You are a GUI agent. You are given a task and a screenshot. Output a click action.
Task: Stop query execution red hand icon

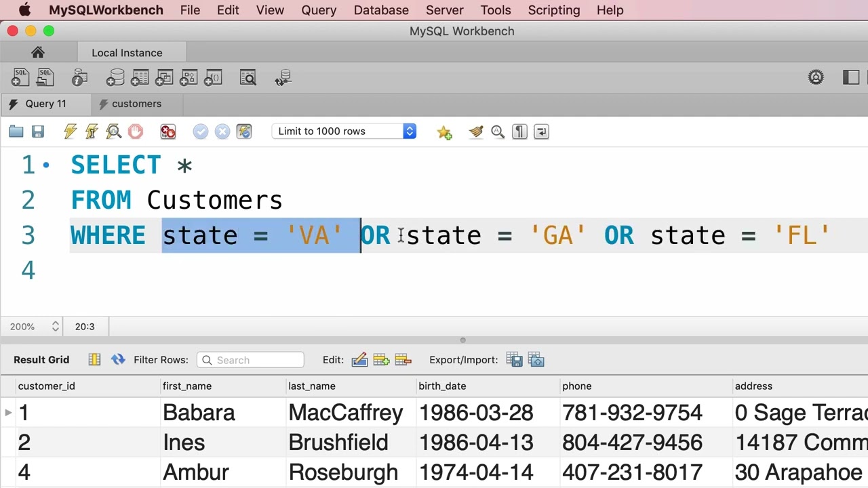(136, 131)
